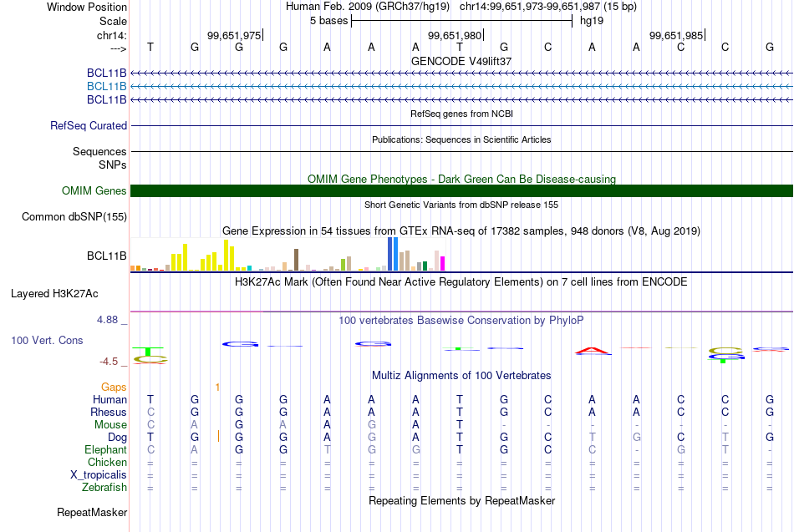Click the RefSeq Curated gene line
Screen dimensions: 794x532
point(461,125)
